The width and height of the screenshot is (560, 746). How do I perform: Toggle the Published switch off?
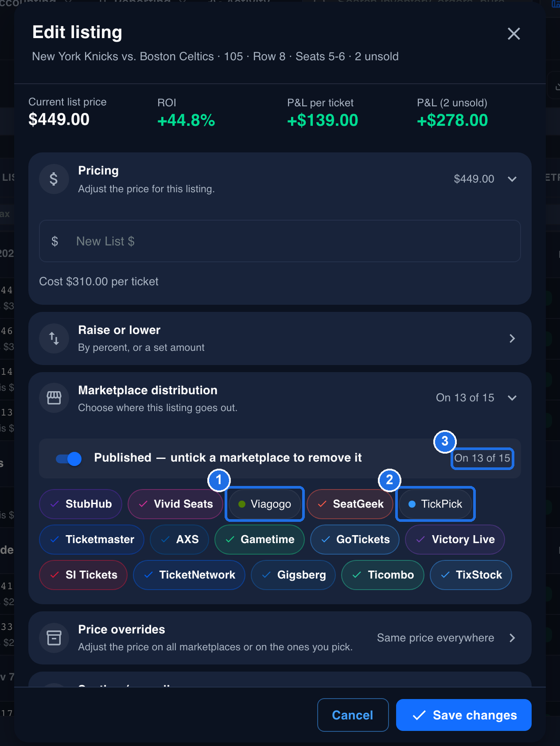[69, 458]
